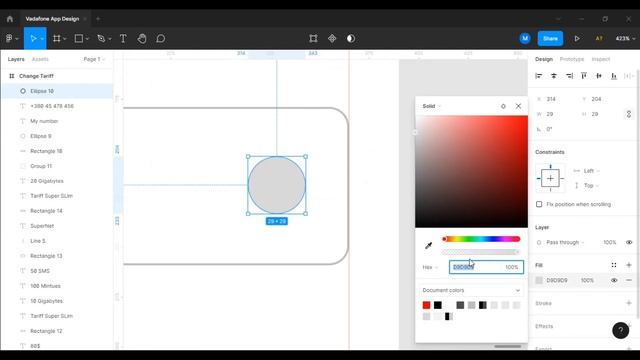Toggle layer visibility eye in Layer section

629,242
